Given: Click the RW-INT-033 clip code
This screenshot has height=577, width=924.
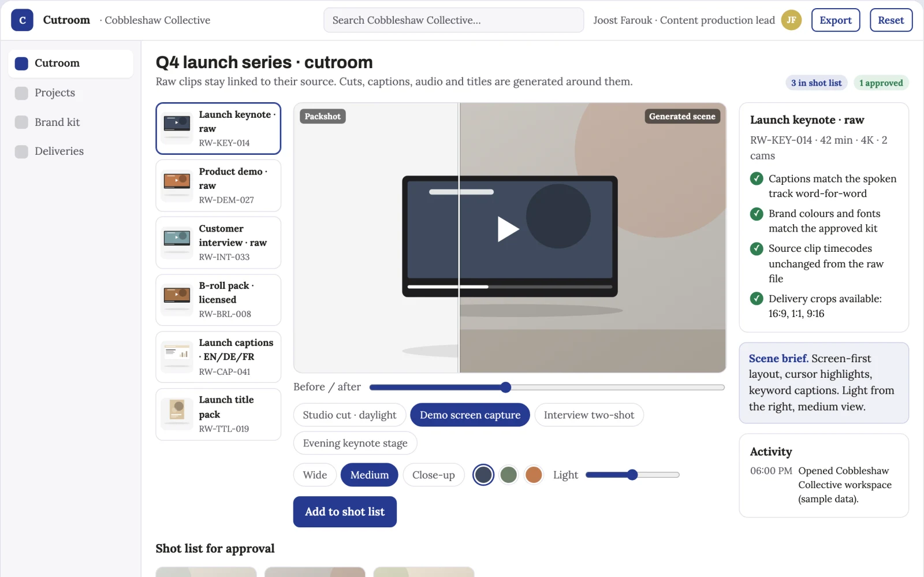Looking at the screenshot, I should 224,257.
